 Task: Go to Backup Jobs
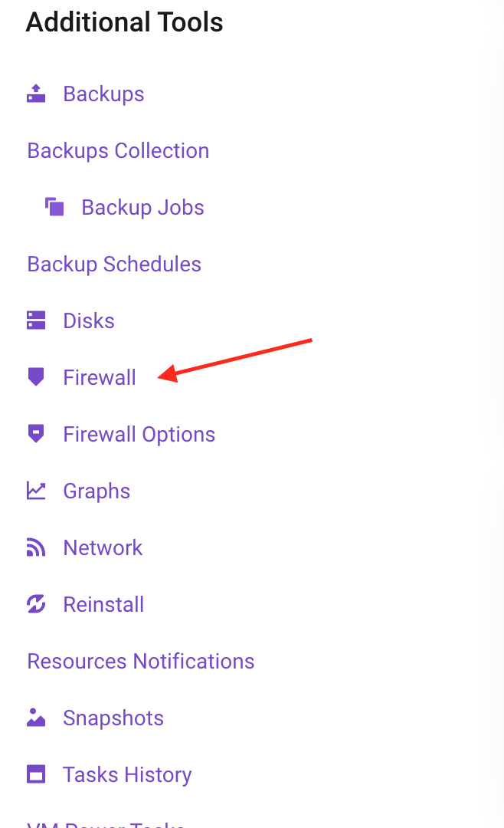[142, 208]
